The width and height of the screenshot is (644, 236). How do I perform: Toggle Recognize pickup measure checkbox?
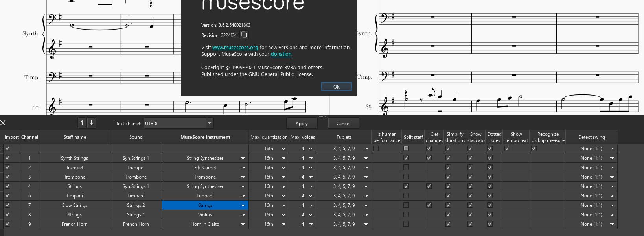pyautogui.click(x=534, y=148)
